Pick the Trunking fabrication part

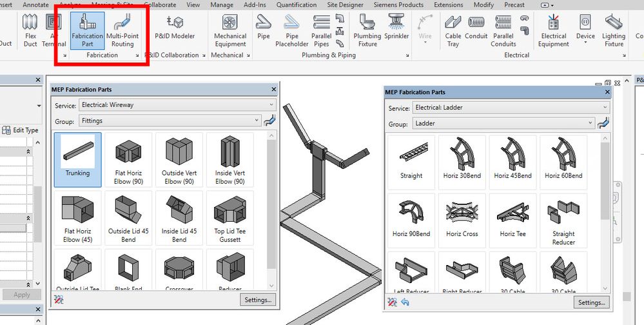tap(77, 160)
